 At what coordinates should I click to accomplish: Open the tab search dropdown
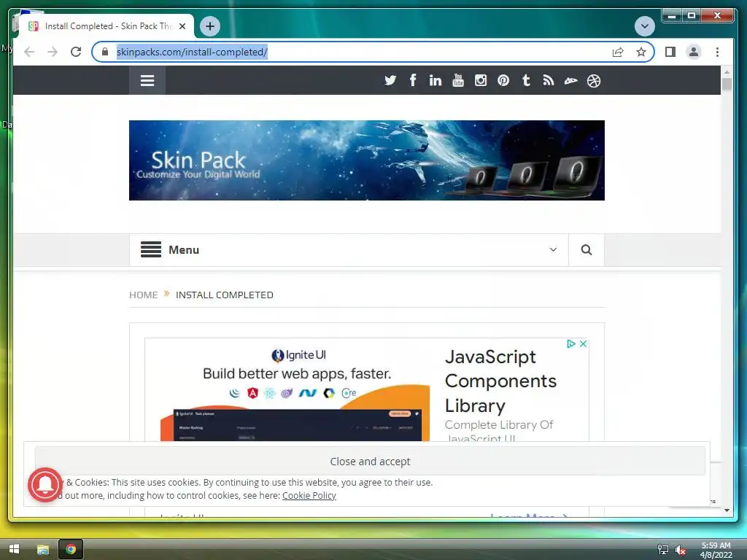(645, 26)
